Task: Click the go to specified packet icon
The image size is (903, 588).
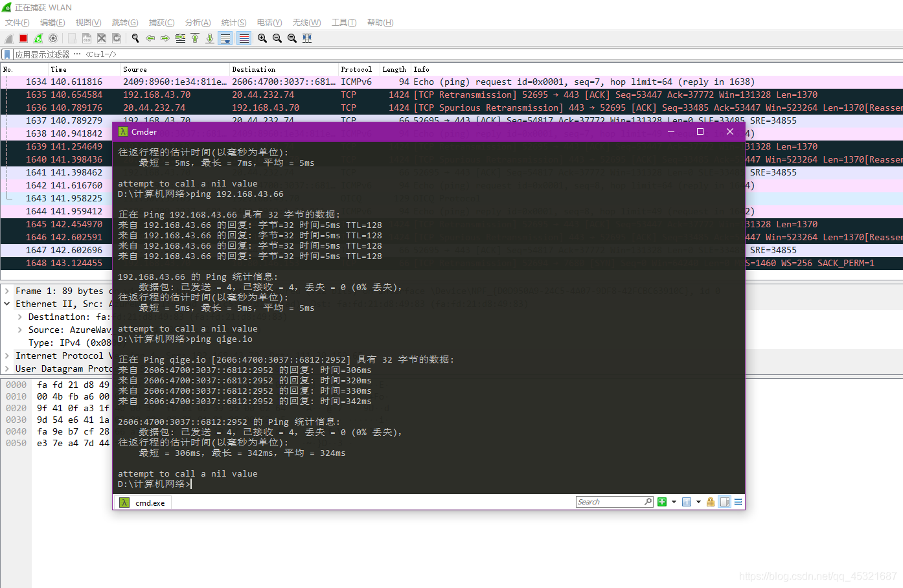Action: [180, 38]
